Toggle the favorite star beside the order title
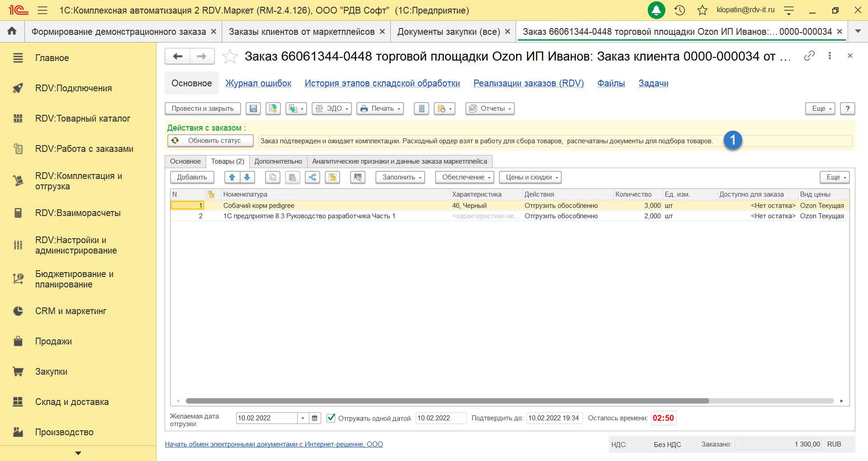 (x=230, y=56)
